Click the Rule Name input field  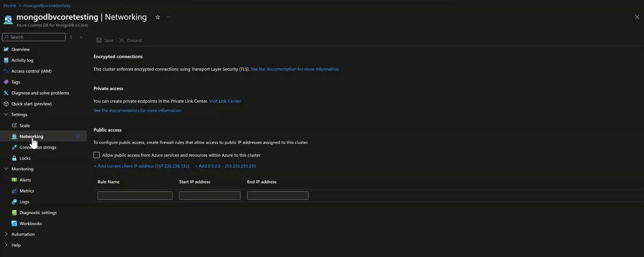coord(135,196)
